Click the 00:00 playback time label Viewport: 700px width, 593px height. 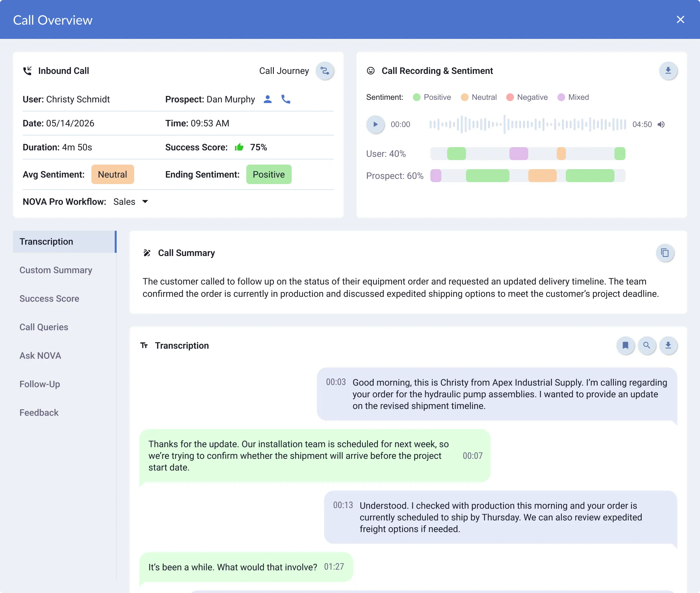pos(400,124)
